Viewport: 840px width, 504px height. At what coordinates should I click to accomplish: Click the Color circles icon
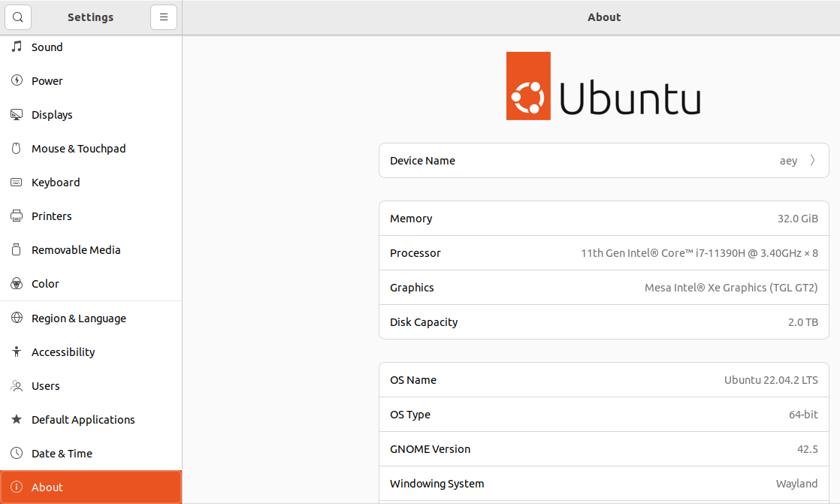(17, 283)
